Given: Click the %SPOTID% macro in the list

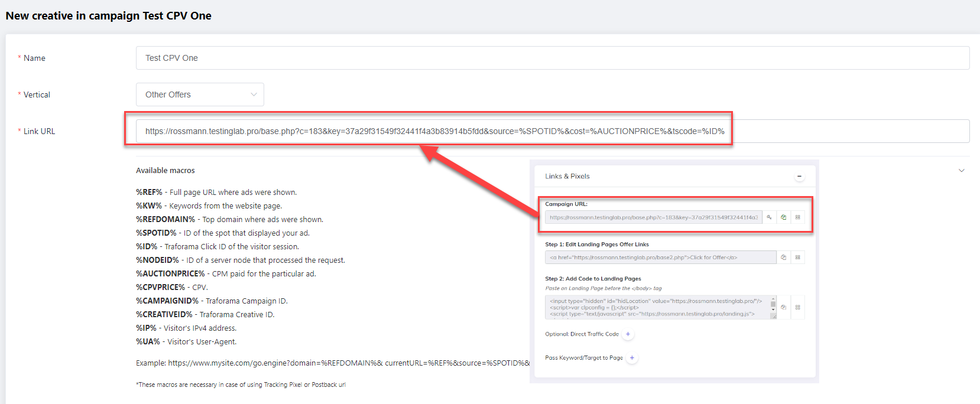Looking at the screenshot, I should 156,233.
